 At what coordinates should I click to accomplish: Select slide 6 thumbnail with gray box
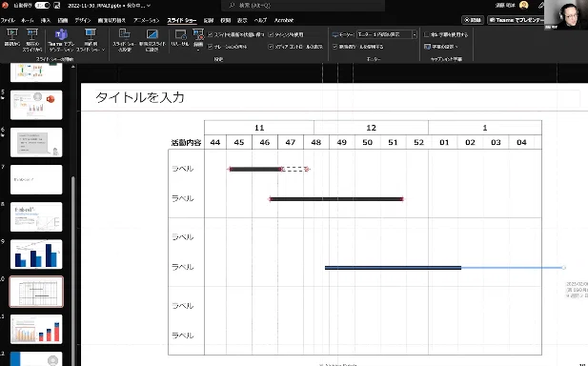(36, 142)
